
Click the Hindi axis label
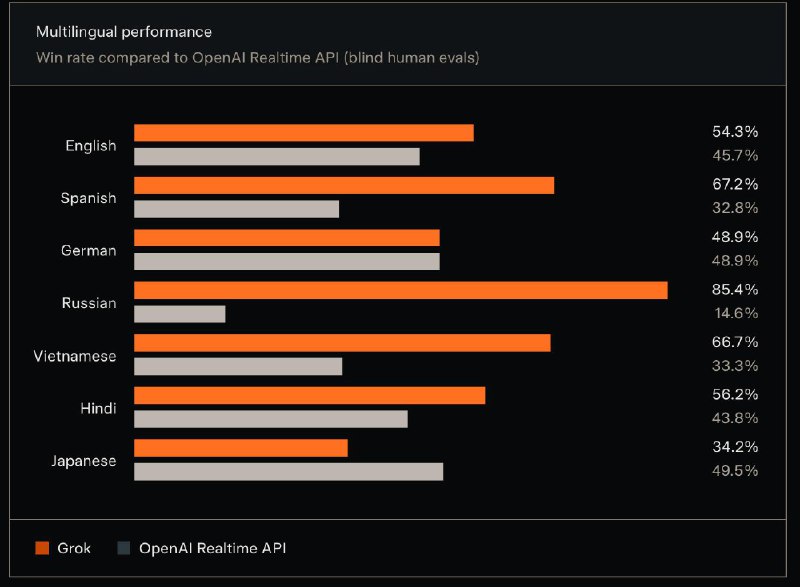98,408
